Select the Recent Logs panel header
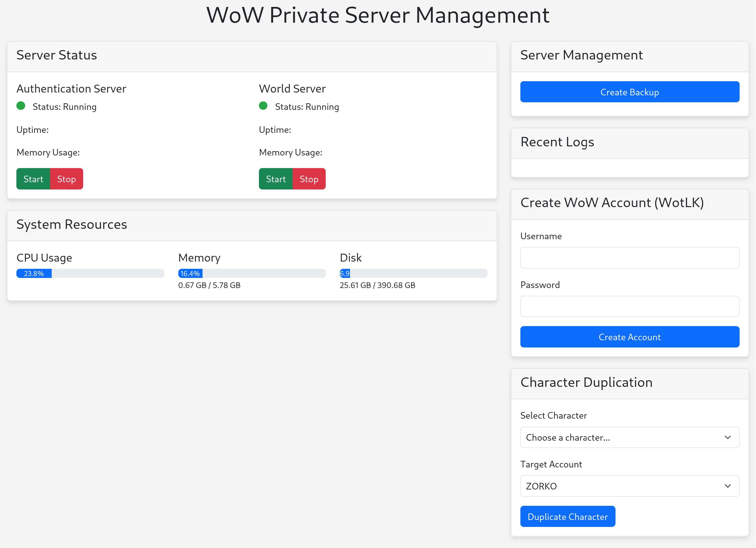This screenshot has width=756, height=548. (x=629, y=142)
